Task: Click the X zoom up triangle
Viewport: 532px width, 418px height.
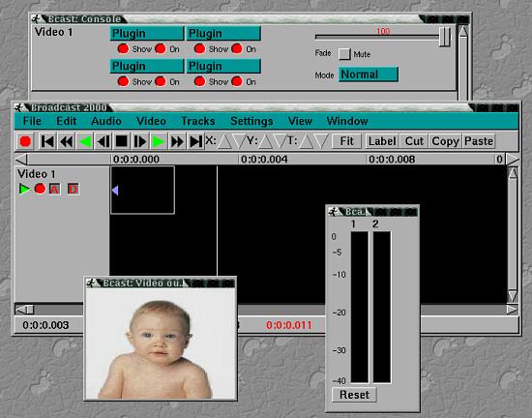Action: tap(224, 141)
